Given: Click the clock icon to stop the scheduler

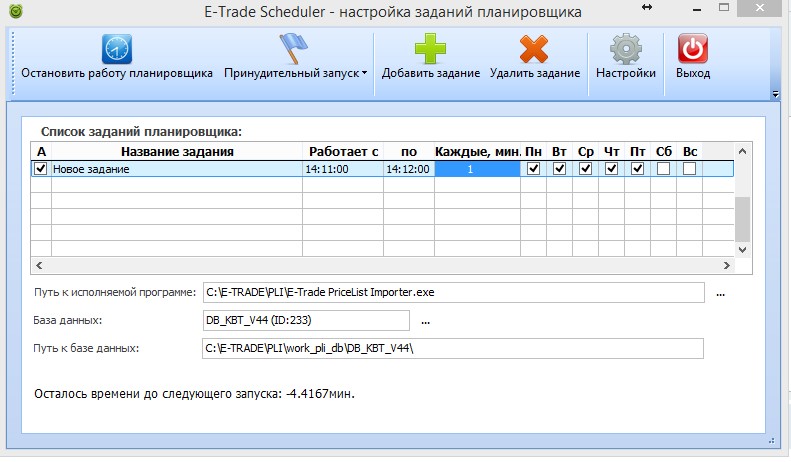Looking at the screenshot, I should (117, 49).
